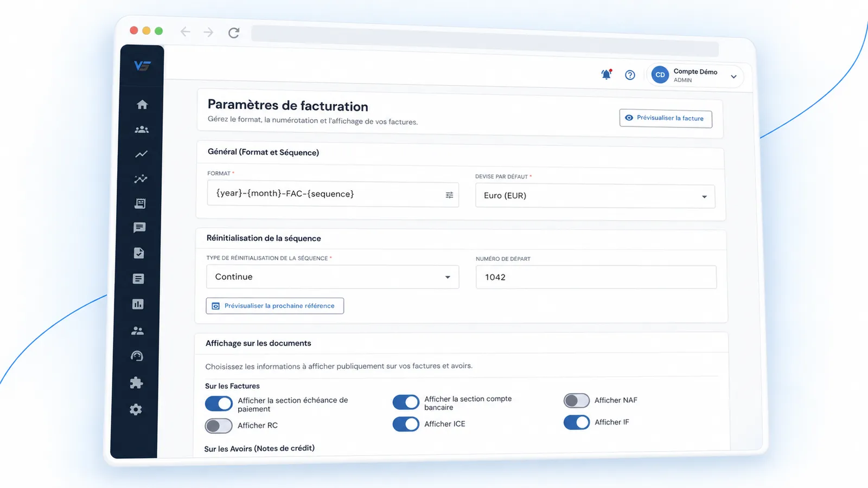Expand the Compte Démo account menu chevron

pos(733,76)
